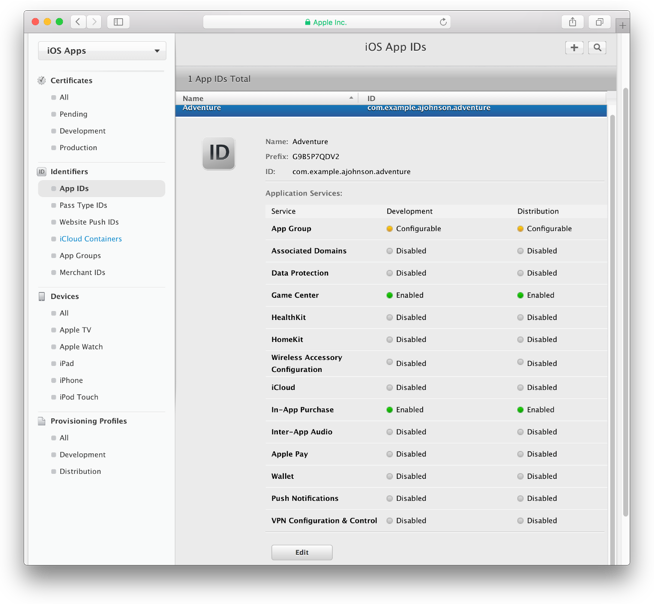Viewport: 654px width, 604px height.
Task: Sort by the ID column header
Action: click(484, 98)
